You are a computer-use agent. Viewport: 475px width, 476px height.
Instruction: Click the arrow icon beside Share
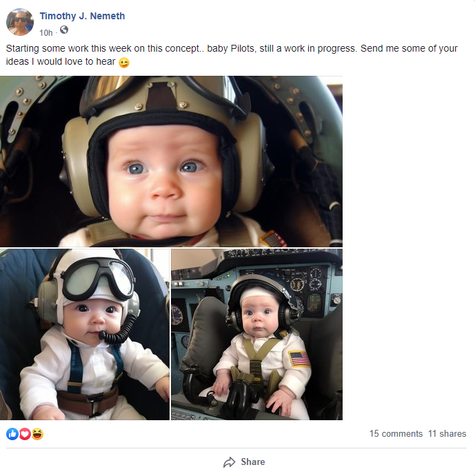pyautogui.click(x=230, y=462)
